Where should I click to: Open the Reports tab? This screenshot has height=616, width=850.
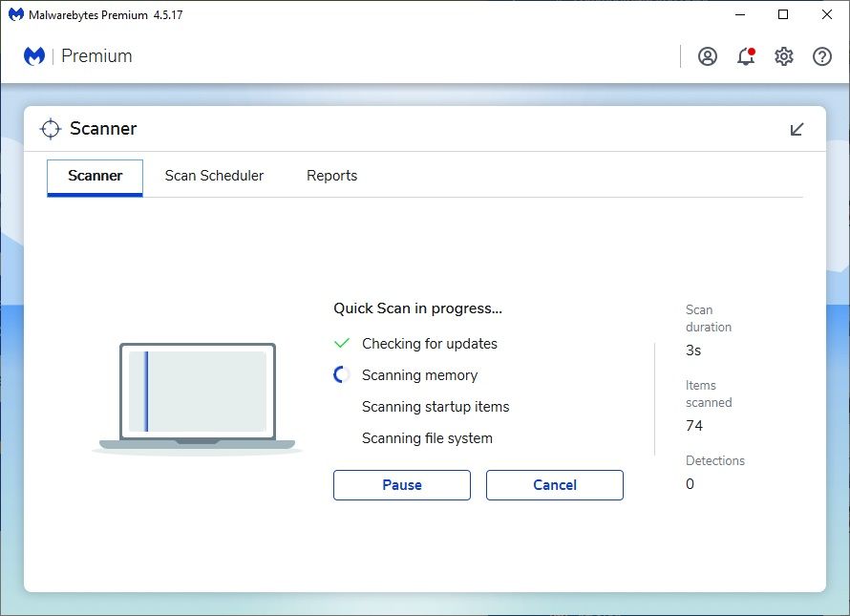(x=331, y=176)
